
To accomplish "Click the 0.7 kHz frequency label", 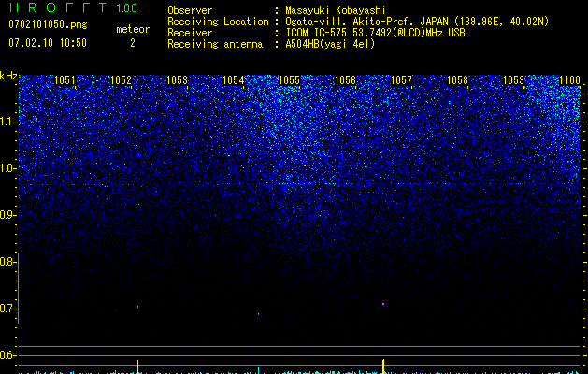I will [7, 309].
